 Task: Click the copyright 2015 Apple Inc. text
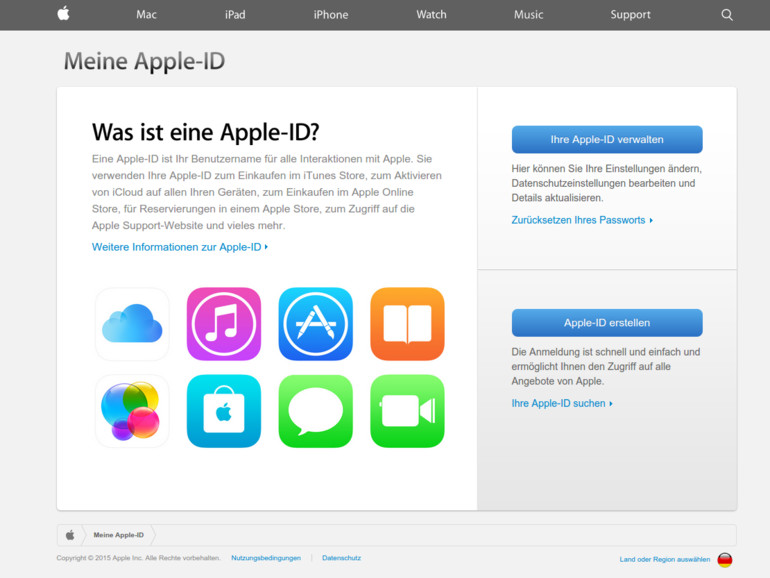[x=138, y=558]
